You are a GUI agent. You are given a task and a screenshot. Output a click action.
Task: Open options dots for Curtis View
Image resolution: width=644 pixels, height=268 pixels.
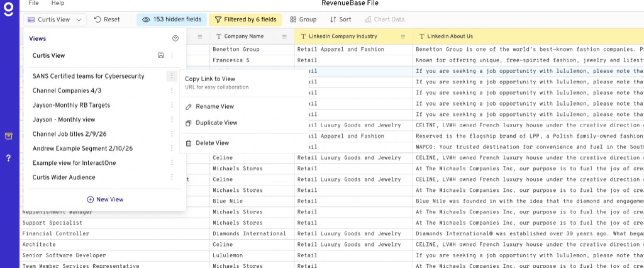[x=172, y=55]
